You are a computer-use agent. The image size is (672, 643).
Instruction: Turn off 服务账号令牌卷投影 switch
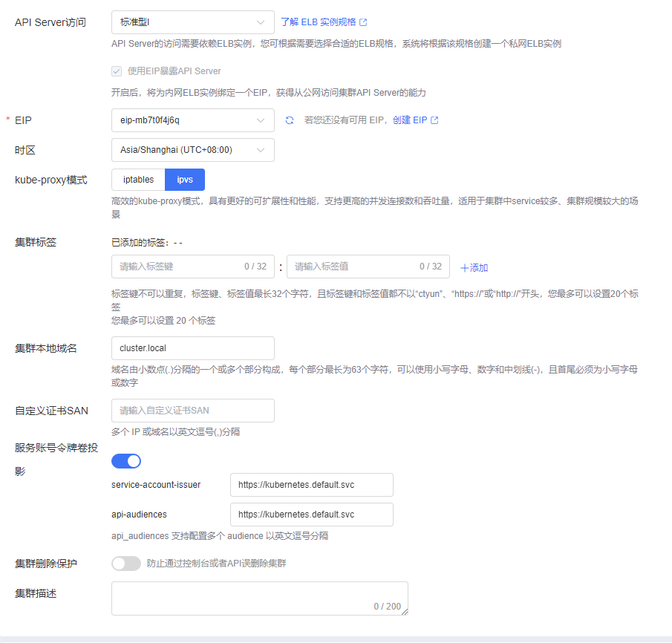tap(126, 461)
